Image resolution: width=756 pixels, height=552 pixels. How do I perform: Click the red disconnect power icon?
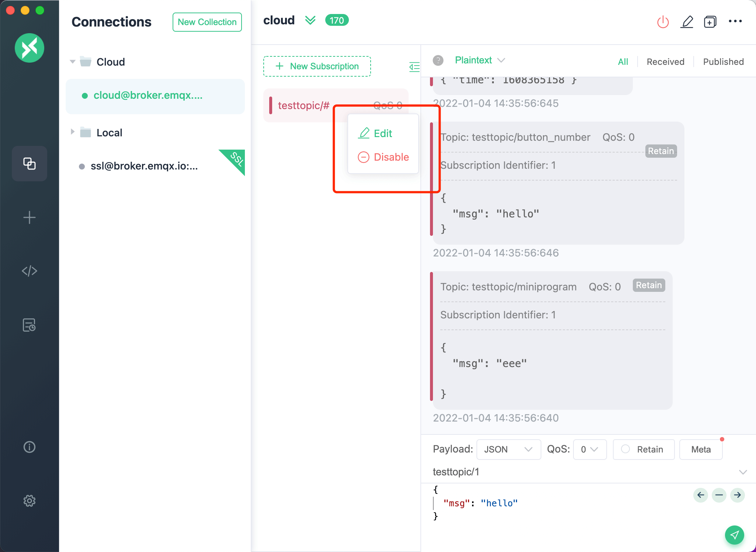(663, 22)
